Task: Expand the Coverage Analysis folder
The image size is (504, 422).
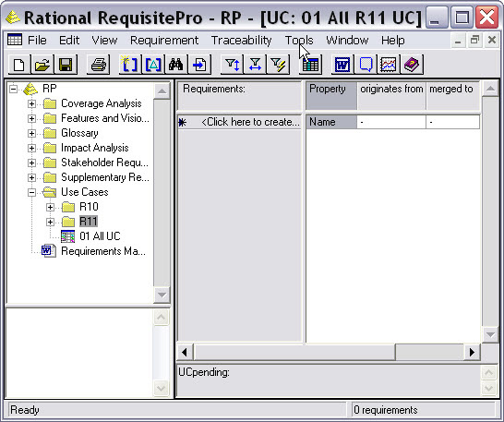Action: click(x=31, y=103)
